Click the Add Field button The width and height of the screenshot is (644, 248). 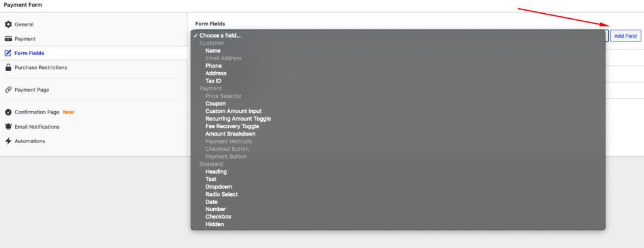[x=625, y=36]
